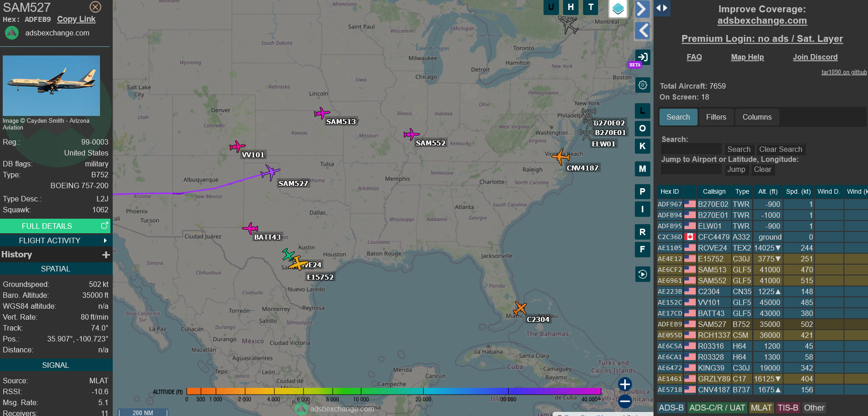
Task: Expand History with the plus icon
Action: pyautogui.click(x=106, y=255)
